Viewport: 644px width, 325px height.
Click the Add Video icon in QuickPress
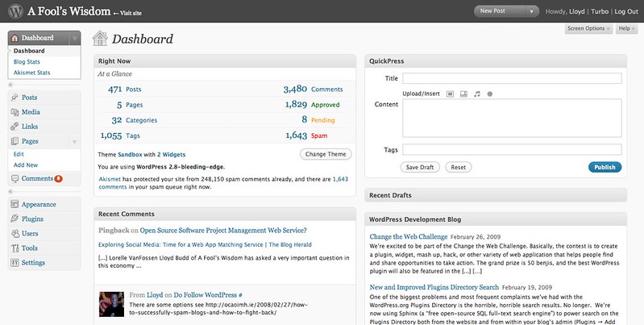tap(463, 94)
